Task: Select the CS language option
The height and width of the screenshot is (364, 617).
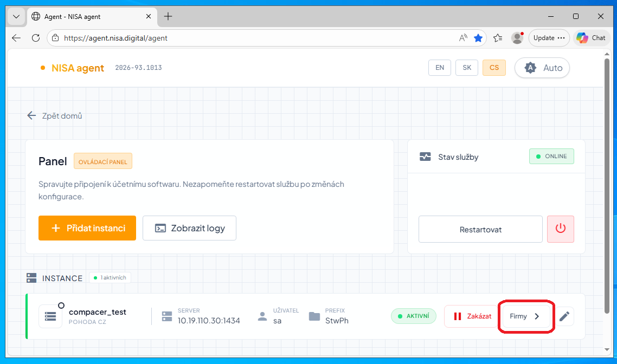Action: click(x=494, y=68)
